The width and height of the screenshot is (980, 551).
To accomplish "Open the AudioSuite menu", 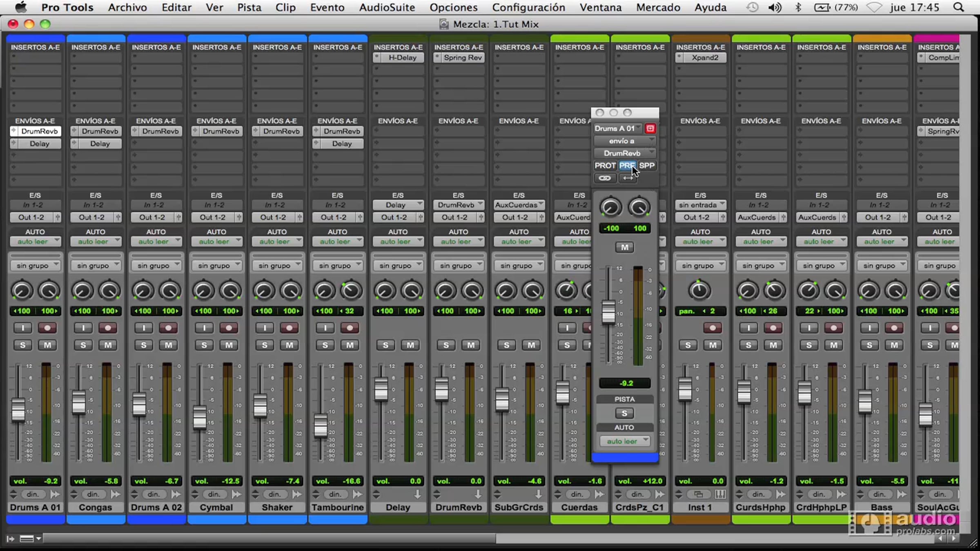I will pos(387,7).
